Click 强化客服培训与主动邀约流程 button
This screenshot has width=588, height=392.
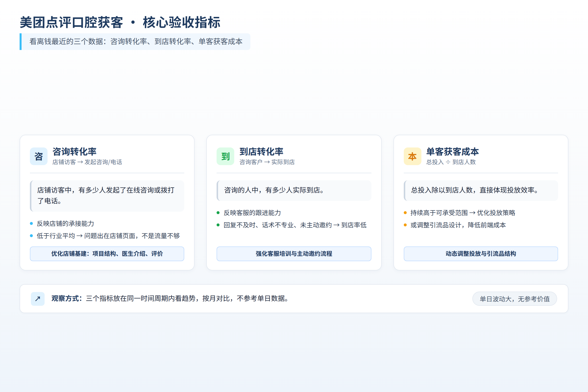coord(294,254)
